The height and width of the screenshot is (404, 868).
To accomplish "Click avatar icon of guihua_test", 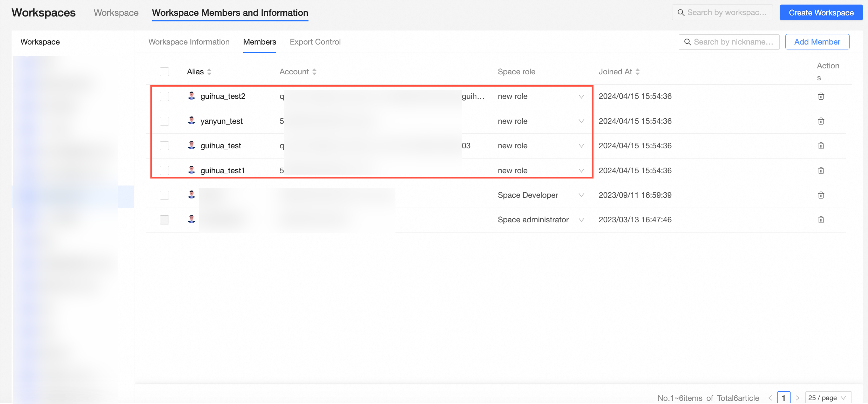I will (191, 145).
